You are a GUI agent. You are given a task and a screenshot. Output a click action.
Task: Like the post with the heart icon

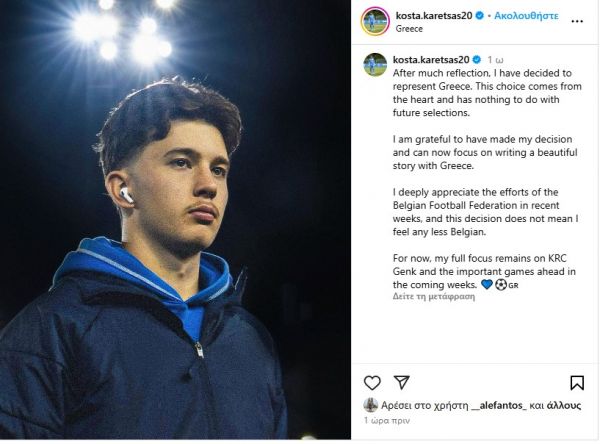click(x=372, y=382)
